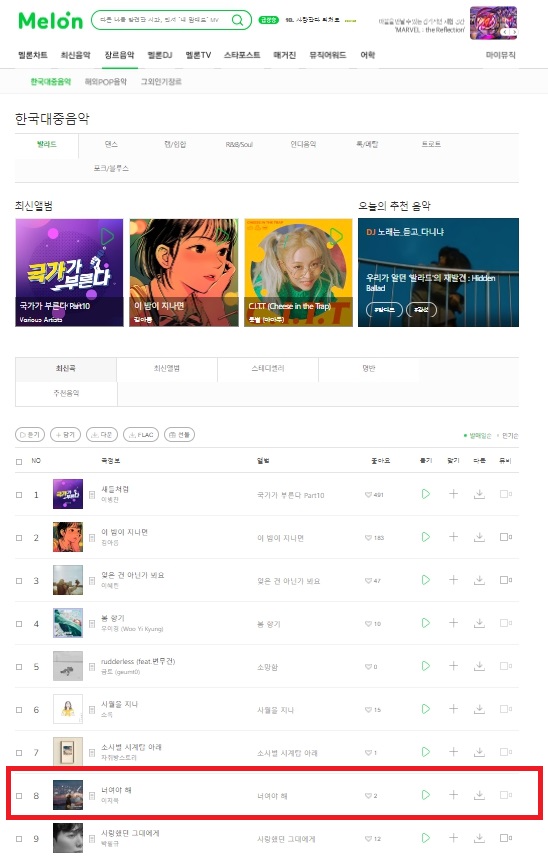Click the search magnifier icon
Viewport: 548px width, 859px height.
237,20
